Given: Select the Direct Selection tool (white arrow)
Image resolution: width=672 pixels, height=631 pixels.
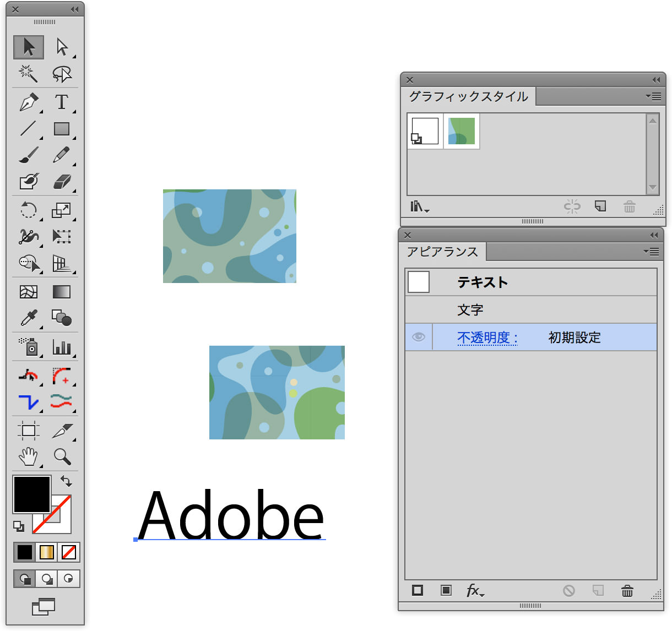Looking at the screenshot, I should tap(62, 47).
